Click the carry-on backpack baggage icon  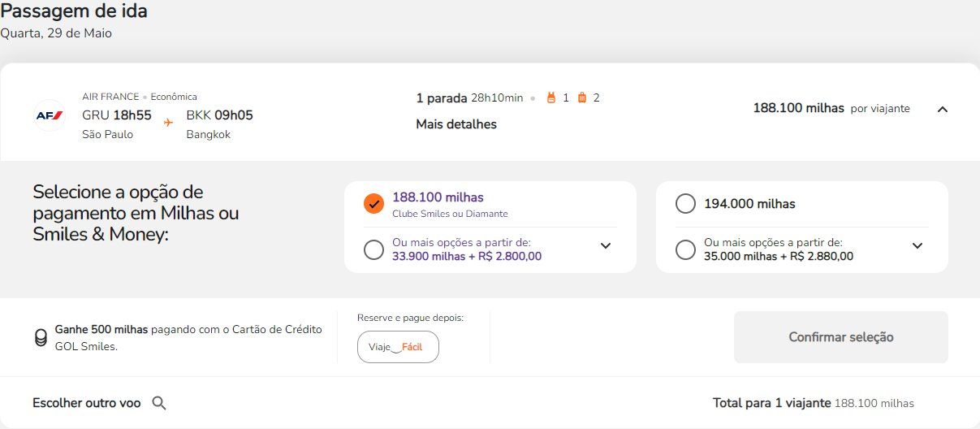click(551, 97)
